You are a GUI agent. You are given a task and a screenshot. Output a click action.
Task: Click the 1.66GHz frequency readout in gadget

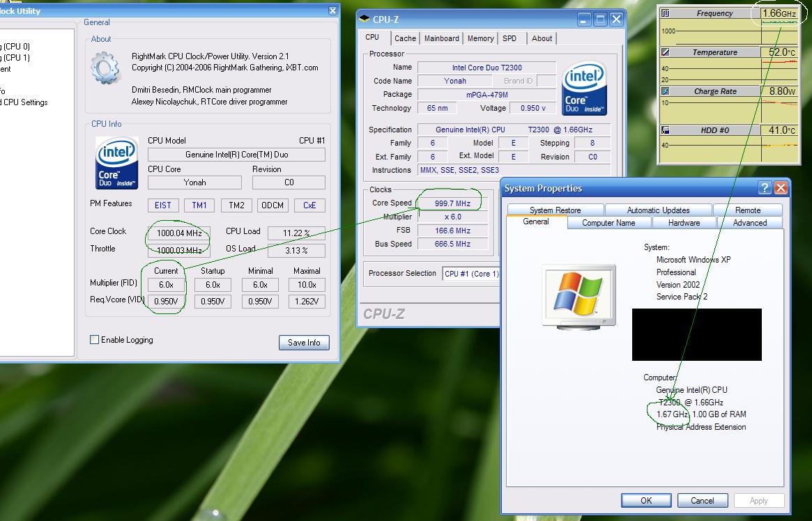(x=779, y=13)
